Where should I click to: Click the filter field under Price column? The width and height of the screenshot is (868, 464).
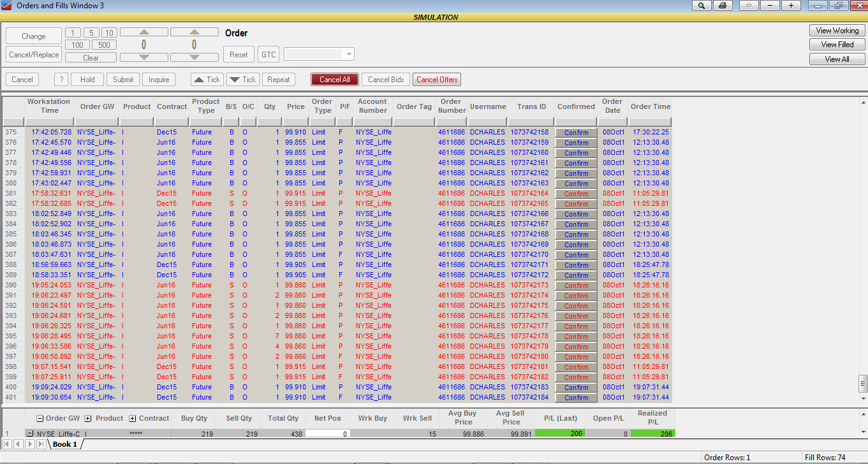(295, 122)
